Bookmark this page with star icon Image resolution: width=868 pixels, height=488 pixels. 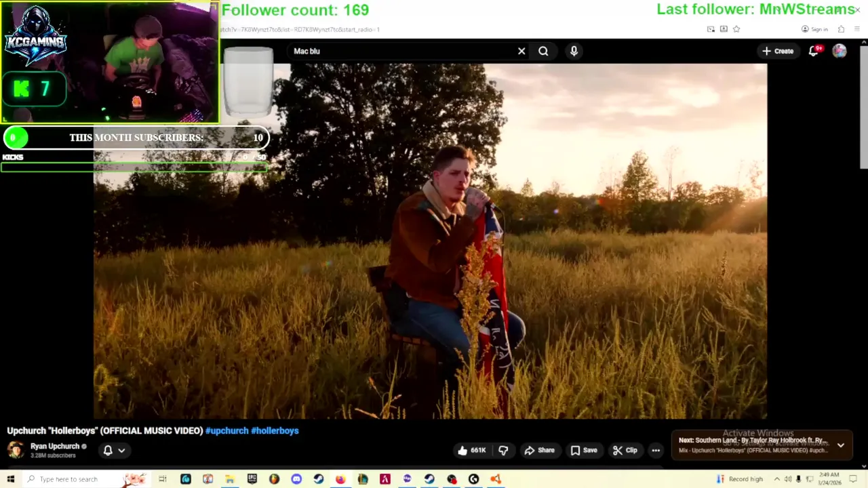[x=736, y=29]
